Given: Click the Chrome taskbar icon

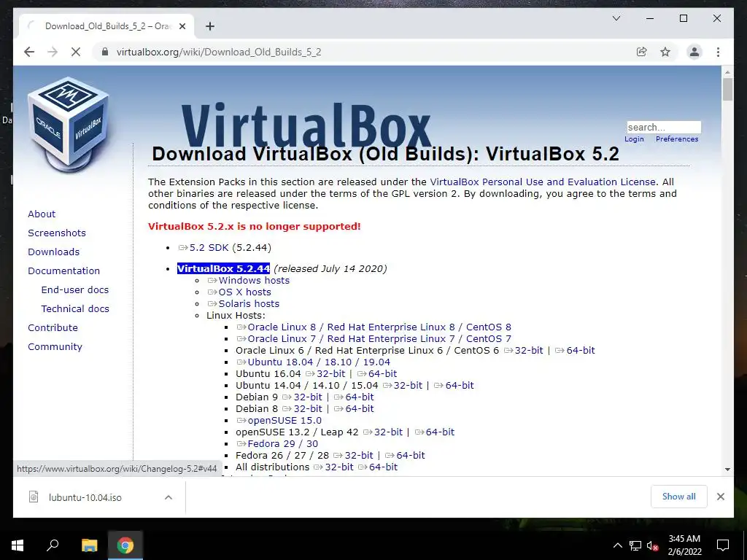Looking at the screenshot, I should (x=125, y=545).
